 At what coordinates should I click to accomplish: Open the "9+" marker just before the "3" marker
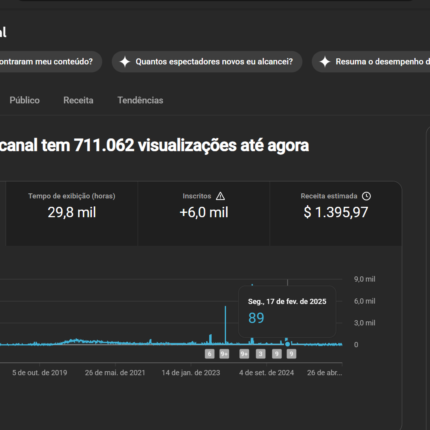[244, 354]
